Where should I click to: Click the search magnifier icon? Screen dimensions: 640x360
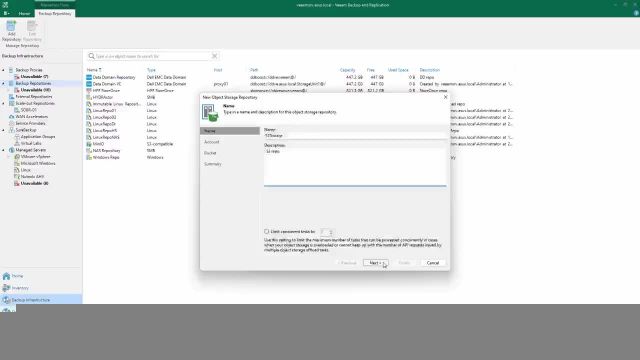coord(91,56)
